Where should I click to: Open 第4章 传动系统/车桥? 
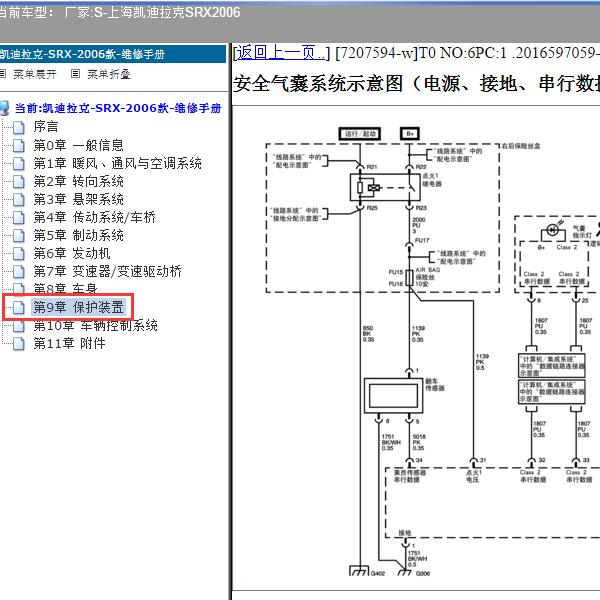tap(95, 217)
